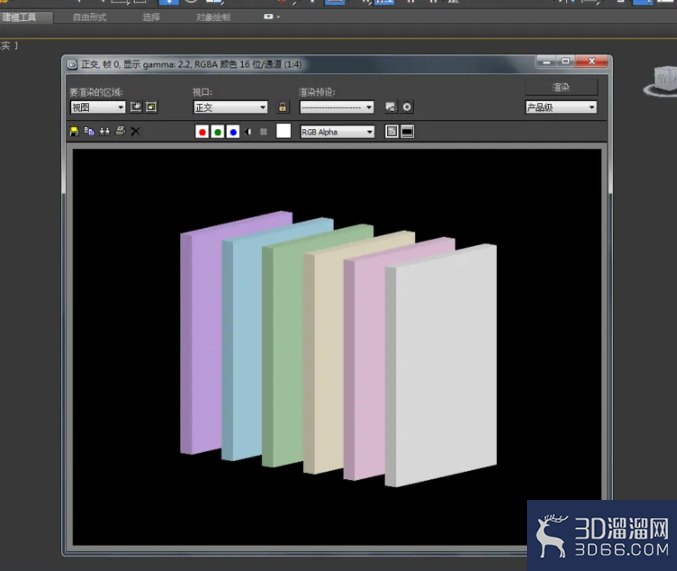
Task: Open Render Setup icon beside preset dropdown
Action: (x=391, y=107)
